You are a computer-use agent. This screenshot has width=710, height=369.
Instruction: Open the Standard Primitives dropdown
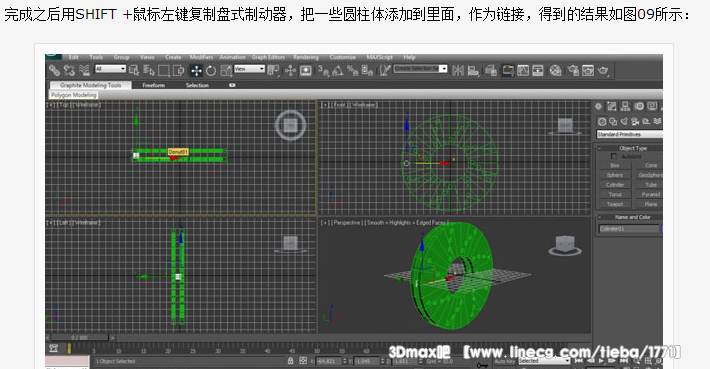click(630, 134)
